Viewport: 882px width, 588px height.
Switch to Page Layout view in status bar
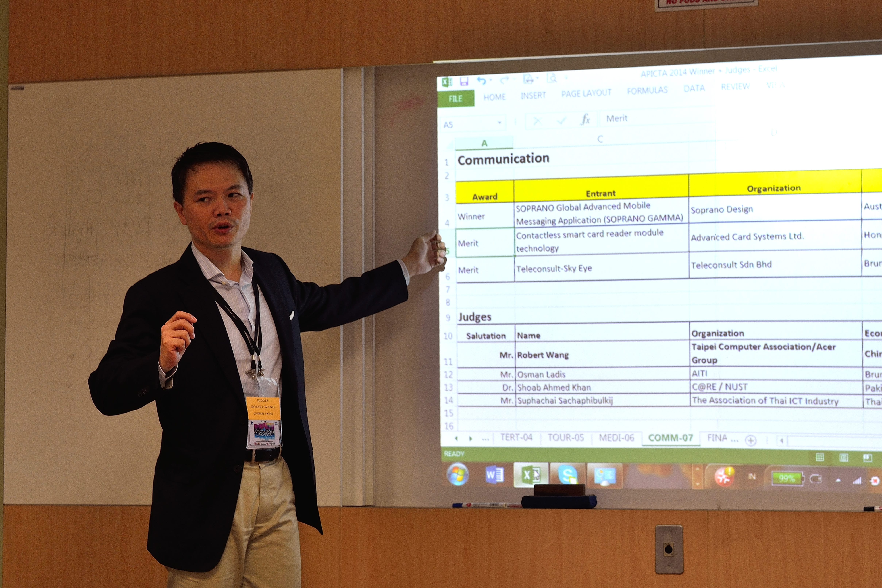844,457
